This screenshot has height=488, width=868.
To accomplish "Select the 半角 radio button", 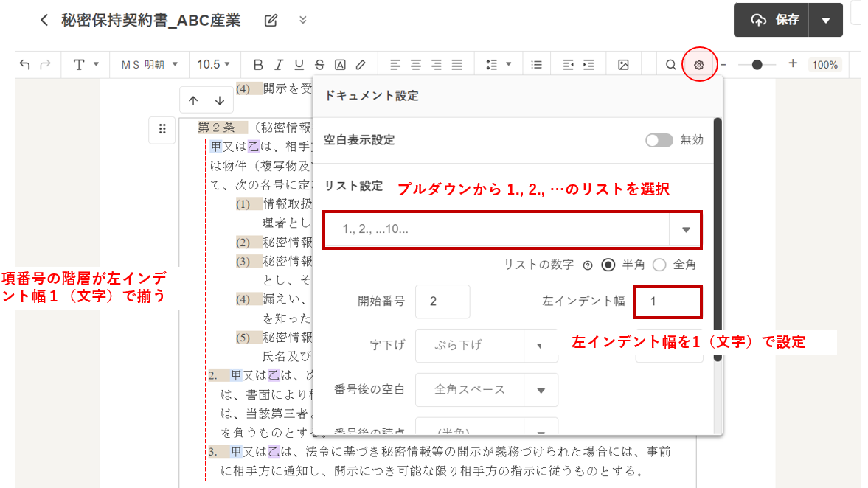I will pos(608,265).
